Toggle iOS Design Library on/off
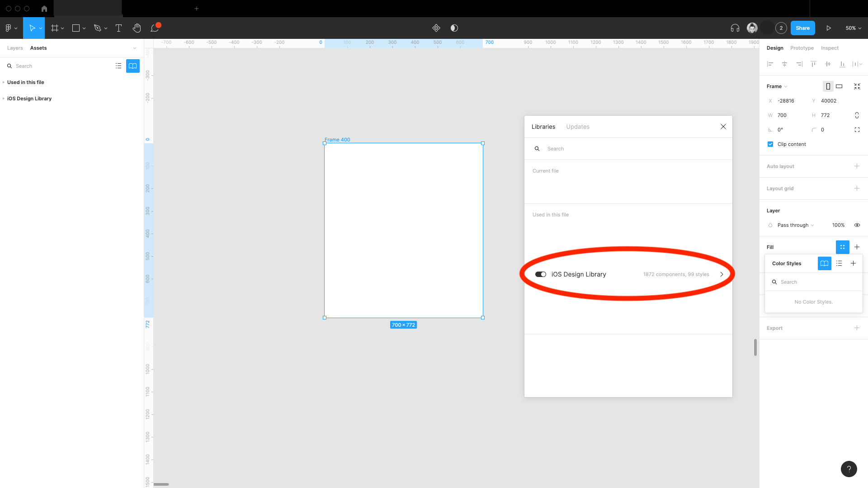 (540, 274)
